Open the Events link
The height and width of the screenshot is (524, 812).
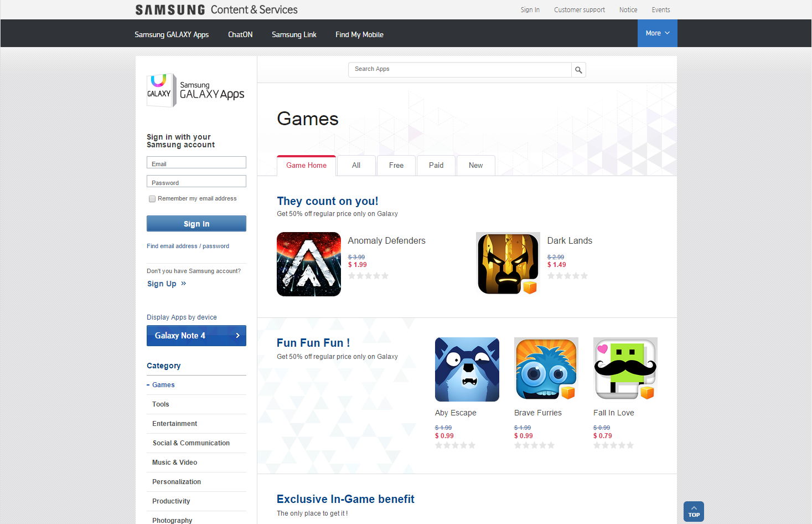coord(661,10)
